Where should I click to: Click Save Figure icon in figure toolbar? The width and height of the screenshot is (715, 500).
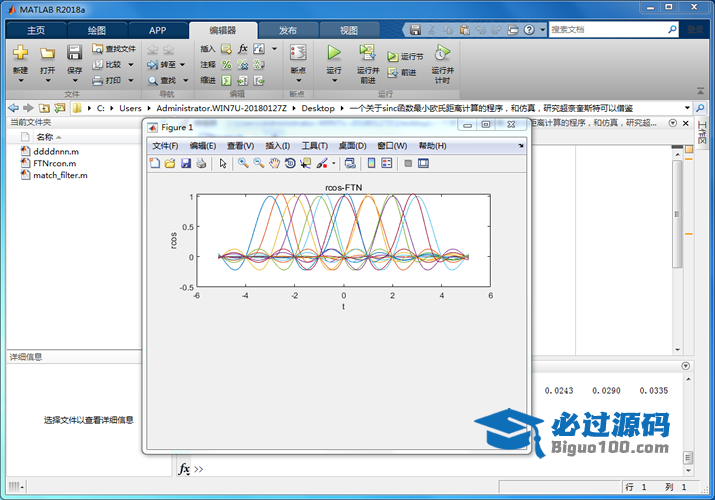pyautogui.click(x=186, y=163)
